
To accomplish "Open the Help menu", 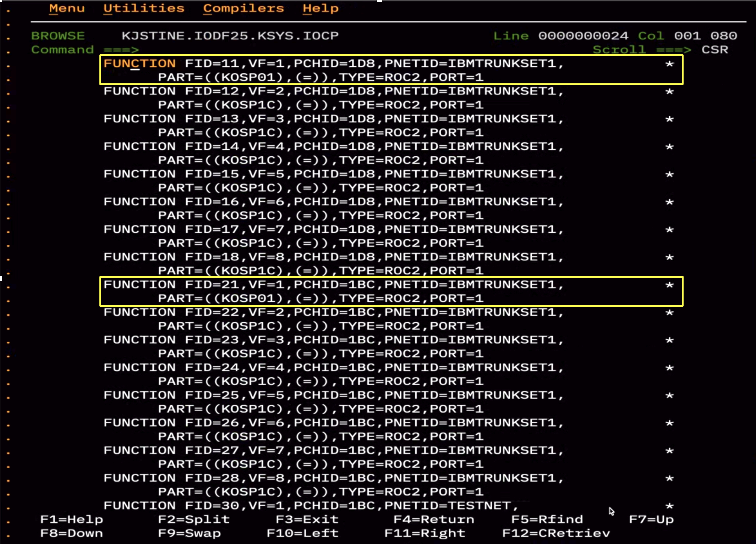I will [321, 8].
